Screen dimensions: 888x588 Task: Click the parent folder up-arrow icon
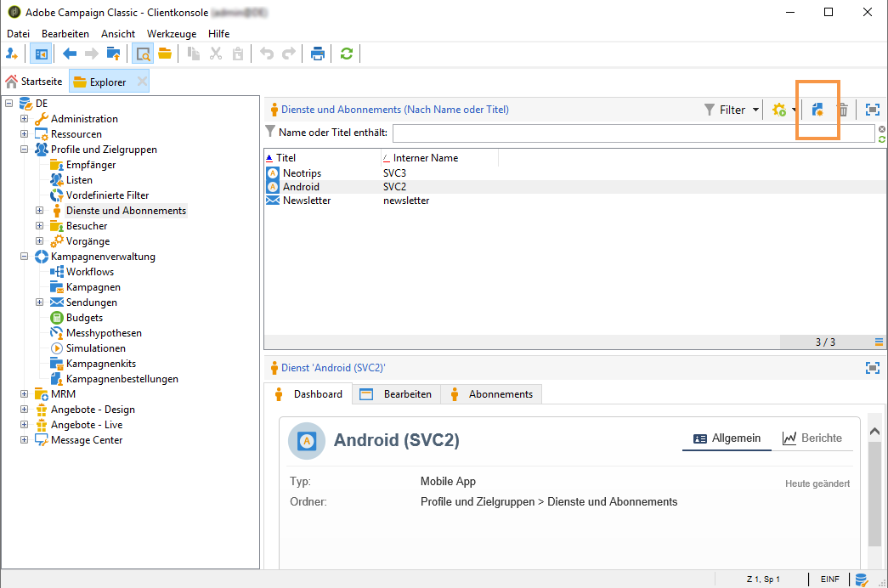click(x=113, y=54)
